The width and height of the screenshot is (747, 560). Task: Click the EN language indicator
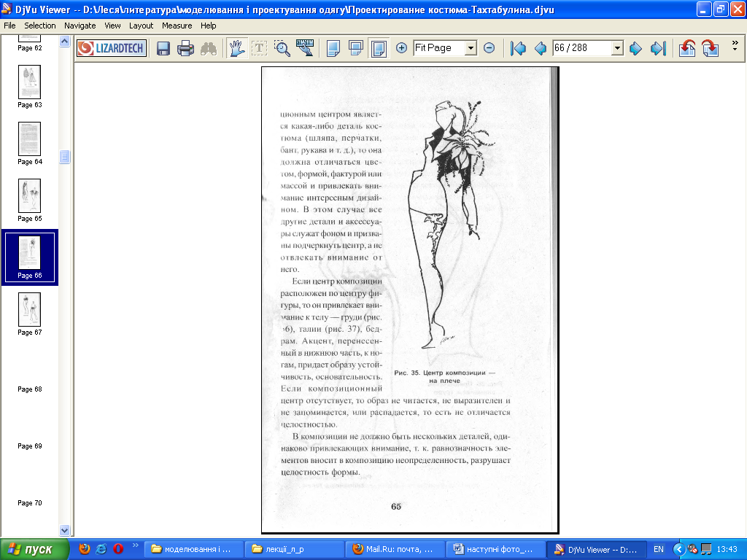[659, 549]
